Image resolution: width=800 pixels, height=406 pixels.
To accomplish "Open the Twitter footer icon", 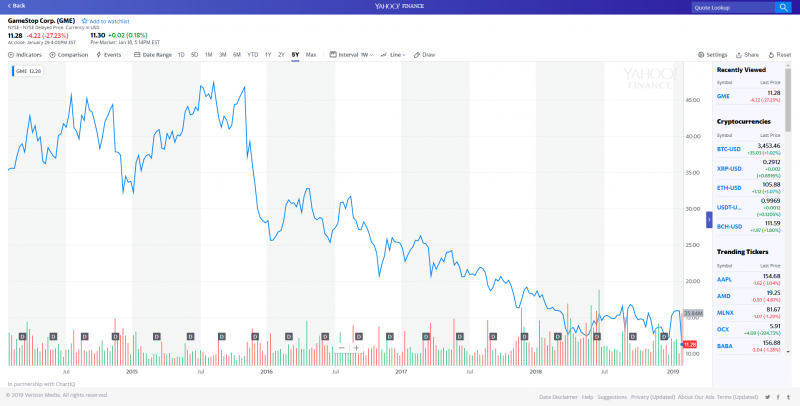I will tap(767, 397).
